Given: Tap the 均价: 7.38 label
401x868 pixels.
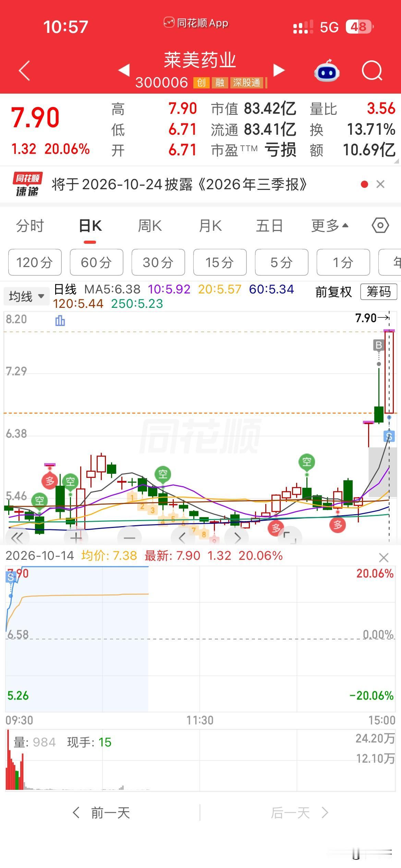Looking at the screenshot, I should [109, 556].
